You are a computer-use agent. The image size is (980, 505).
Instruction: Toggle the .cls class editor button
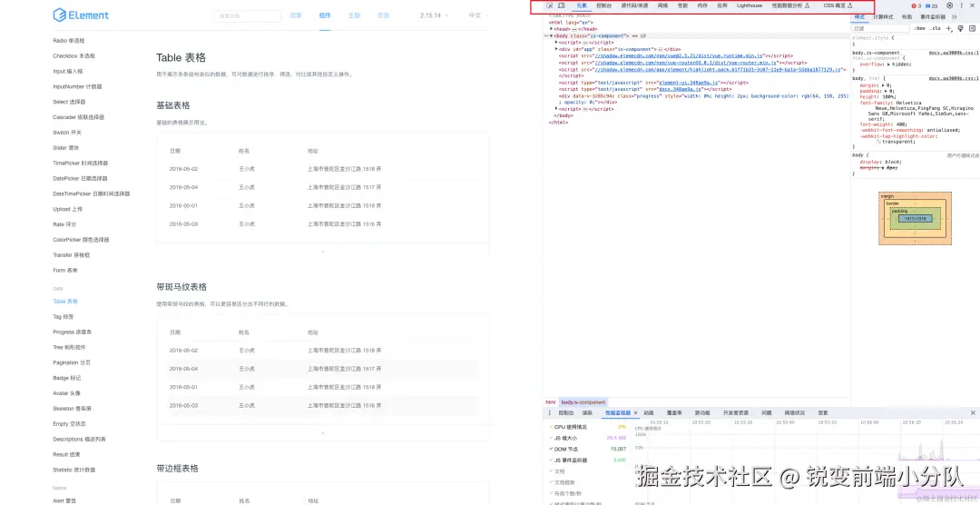(935, 28)
